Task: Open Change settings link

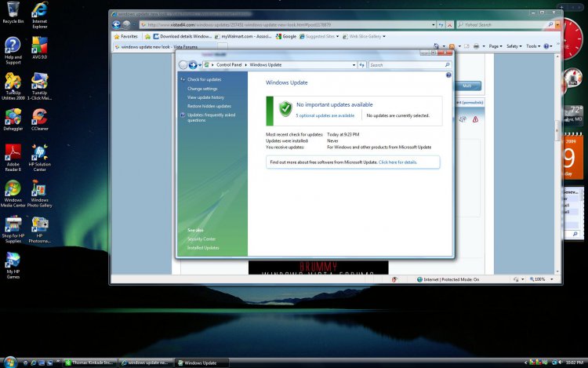Action: [202, 89]
